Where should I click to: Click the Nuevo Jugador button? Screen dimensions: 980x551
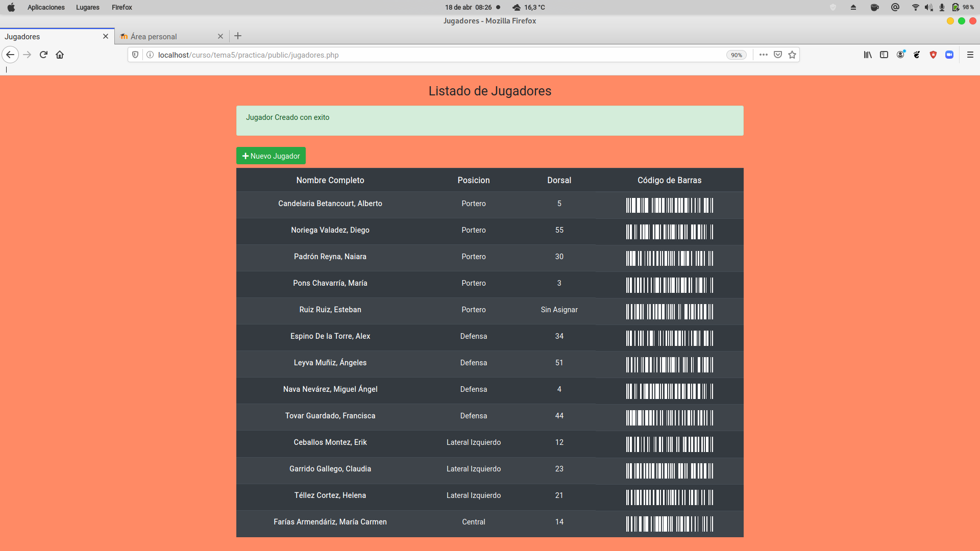pos(271,156)
